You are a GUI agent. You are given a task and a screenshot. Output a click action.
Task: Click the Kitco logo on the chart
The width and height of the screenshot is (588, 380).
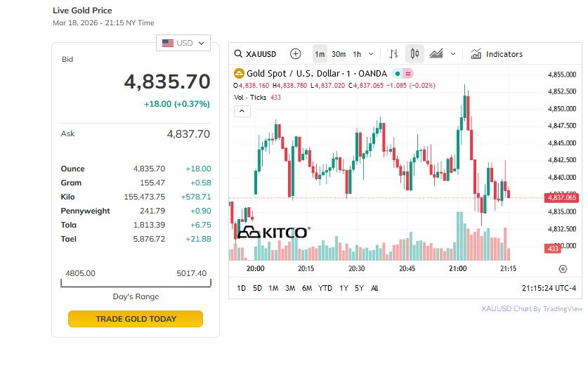point(272,232)
